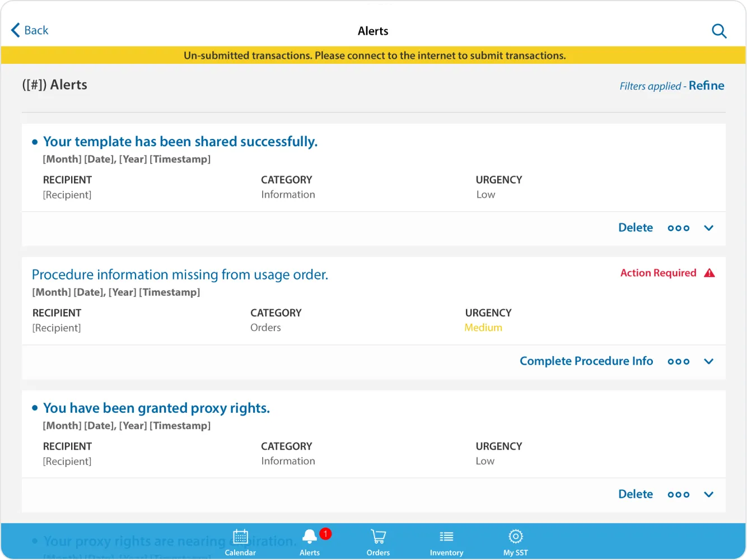Switch to the Inventory tab
The width and height of the screenshot is (747, 560).
(446, 543)
